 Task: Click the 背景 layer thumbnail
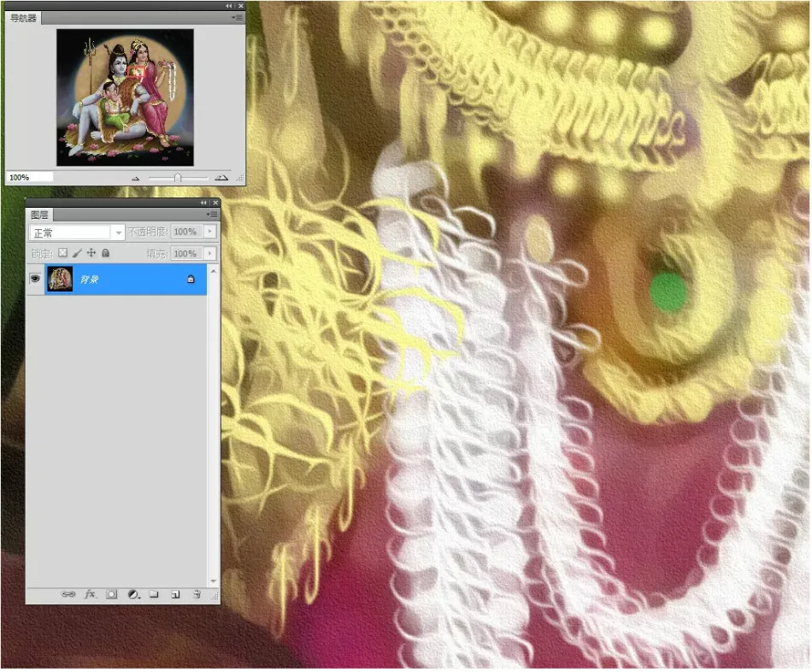click(60, 280)
